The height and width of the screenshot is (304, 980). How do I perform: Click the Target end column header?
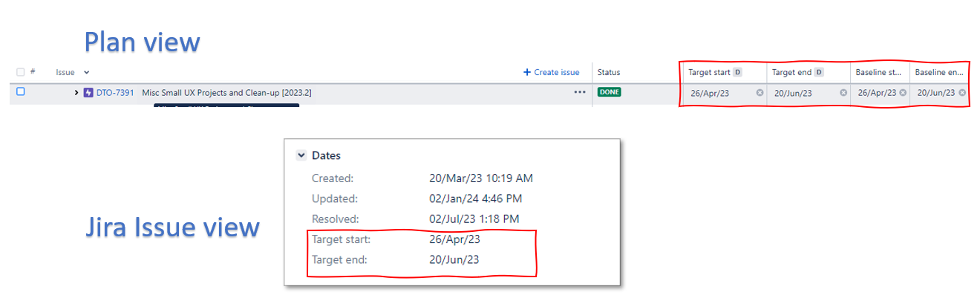coord(792,72)
